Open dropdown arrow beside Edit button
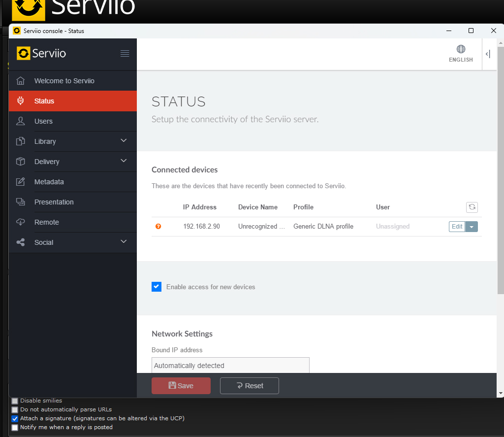The width and height of the screenshot is (504, 437). 472,227
